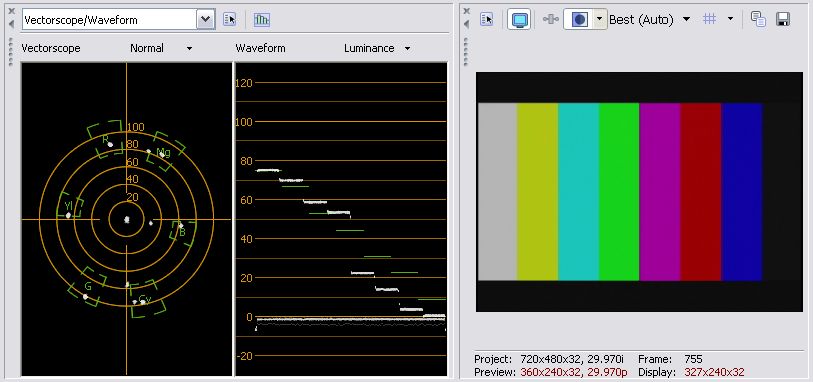Open the video scopes settings icon
This screenshot has width=813, height=382.
[x=229, y=20]
